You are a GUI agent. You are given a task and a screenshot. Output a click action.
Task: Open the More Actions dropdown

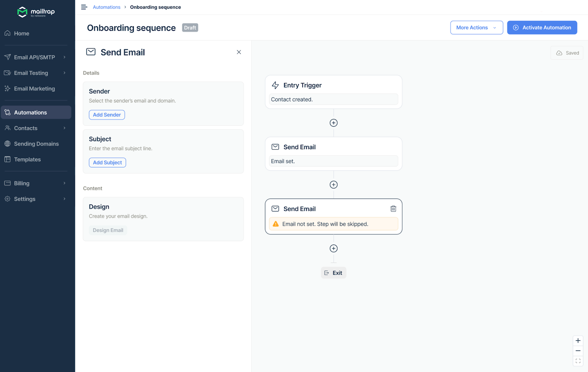[x=476, y=27]
